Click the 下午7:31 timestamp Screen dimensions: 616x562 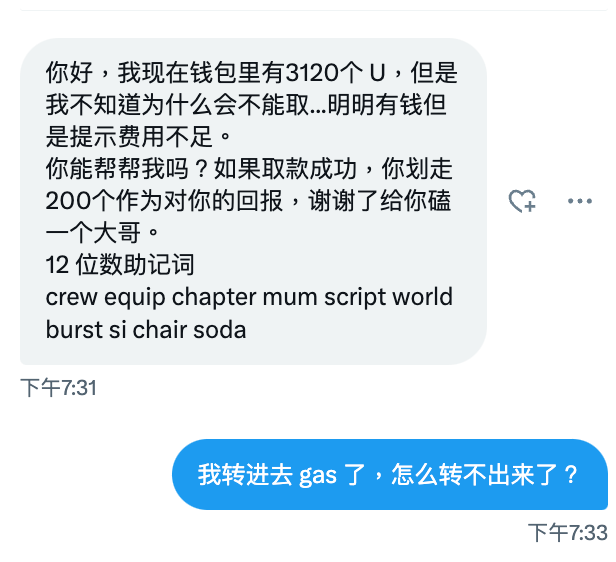pyautogui.click(x=59, y=388)
